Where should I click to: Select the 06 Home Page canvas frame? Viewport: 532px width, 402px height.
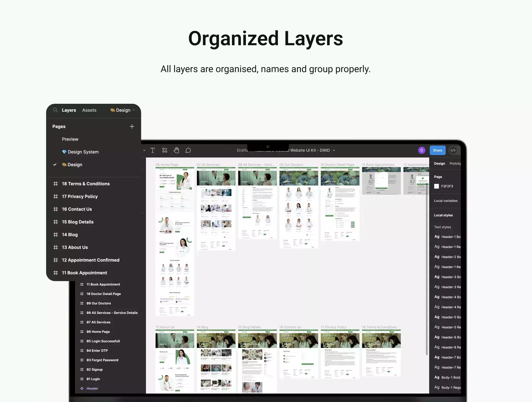pyautogui.click(x=175, y=242)
